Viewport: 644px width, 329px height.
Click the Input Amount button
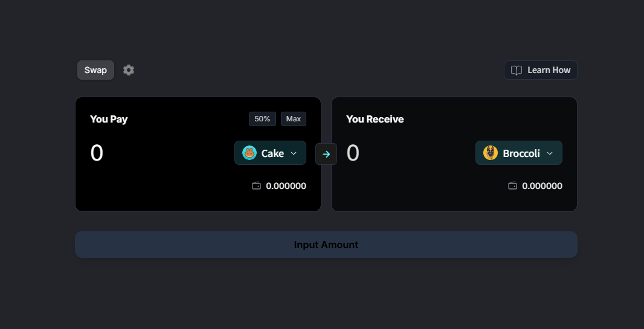(326, 244)
